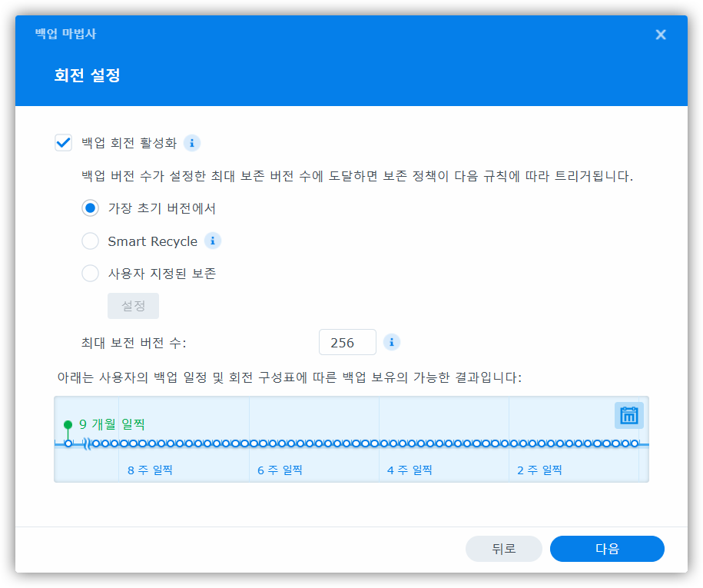Close the 백업 마법사 dialog
The width and height of the screenshot is (703, 588).
pos(660,35)
